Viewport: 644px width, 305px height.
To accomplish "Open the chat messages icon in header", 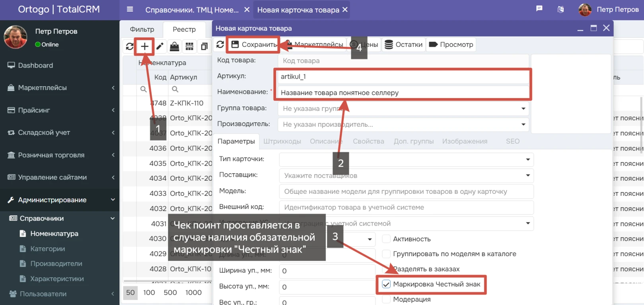I will pyautogui.click(x=539, y=9).
